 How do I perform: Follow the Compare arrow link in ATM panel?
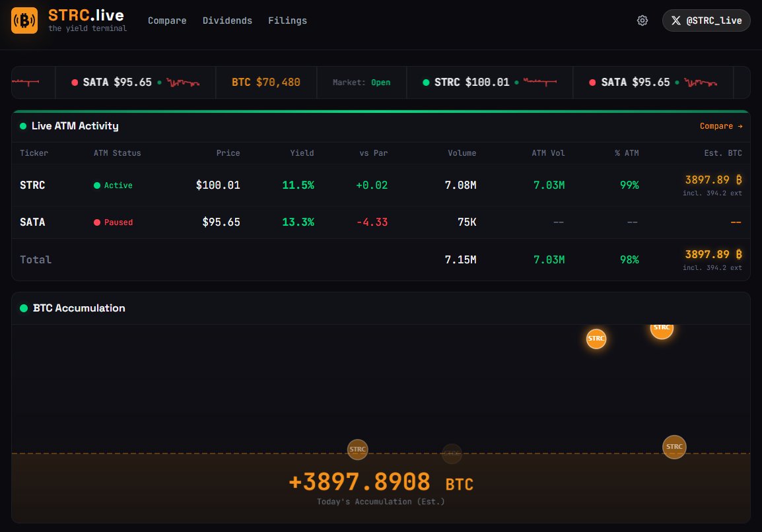click(x=721, y=125)
